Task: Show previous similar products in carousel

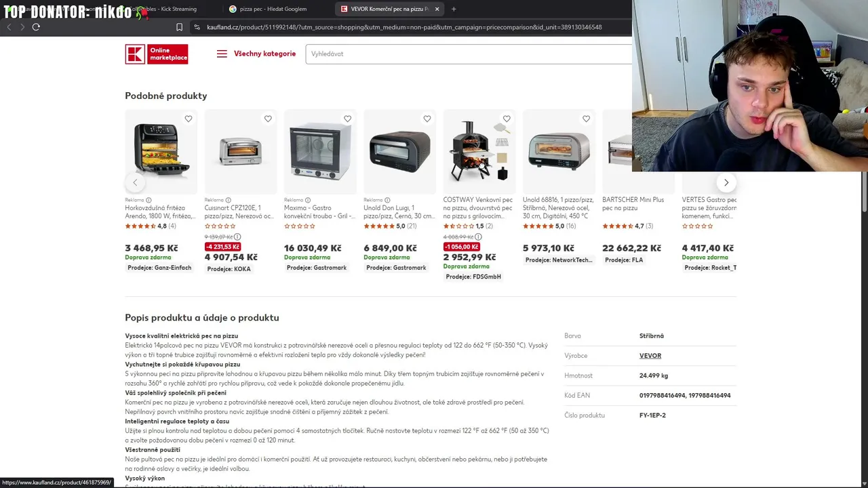Action: coord(135,182)
